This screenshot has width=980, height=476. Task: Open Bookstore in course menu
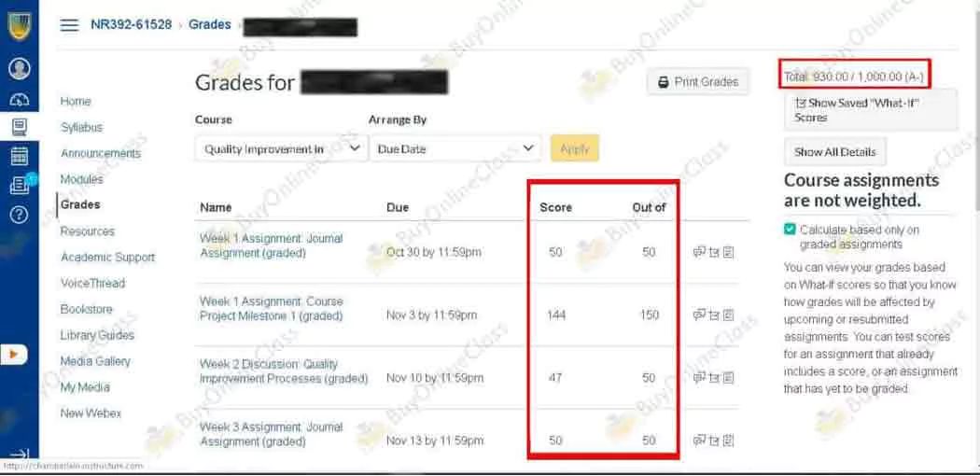(86, 309)
